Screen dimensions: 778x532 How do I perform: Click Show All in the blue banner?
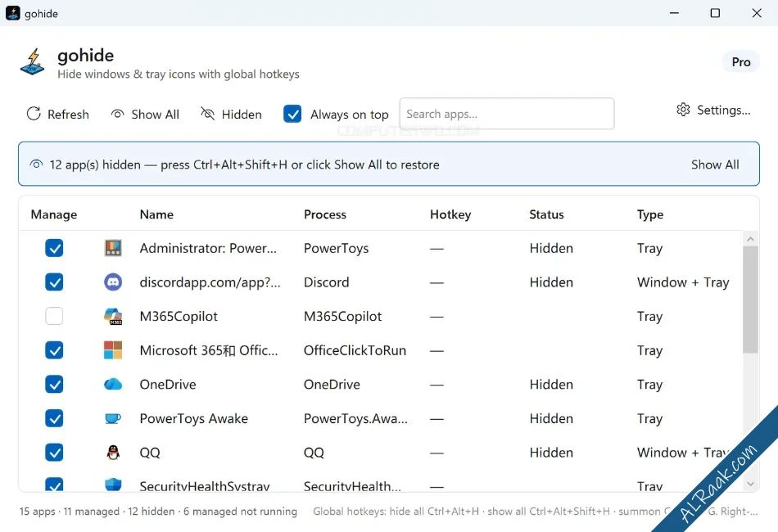click(715, 165)
